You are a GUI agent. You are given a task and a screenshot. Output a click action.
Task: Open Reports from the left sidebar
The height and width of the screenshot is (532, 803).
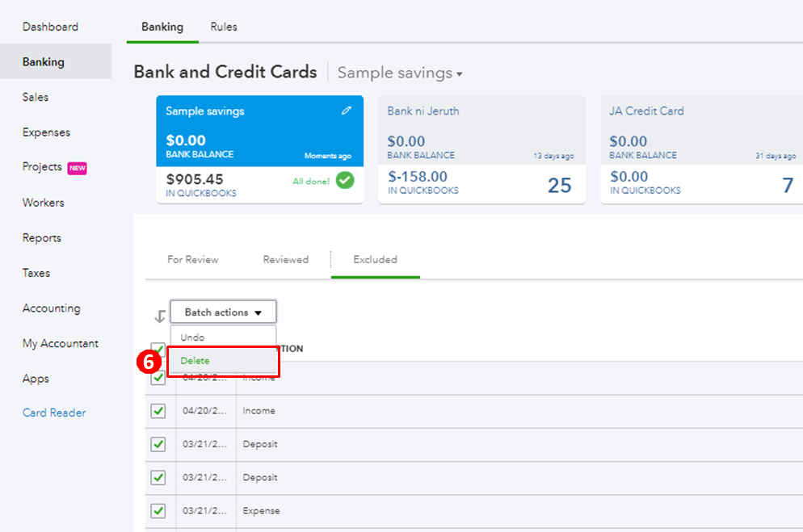coord(42,238)
